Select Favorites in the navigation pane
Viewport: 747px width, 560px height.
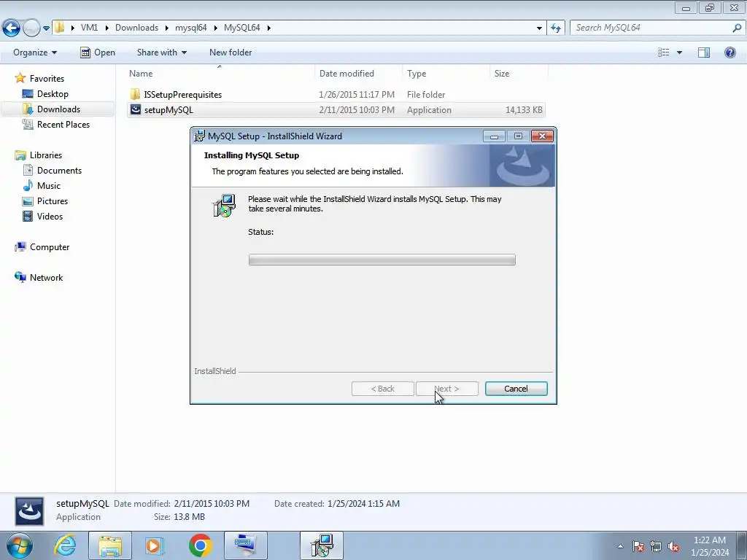click(47, 79)
